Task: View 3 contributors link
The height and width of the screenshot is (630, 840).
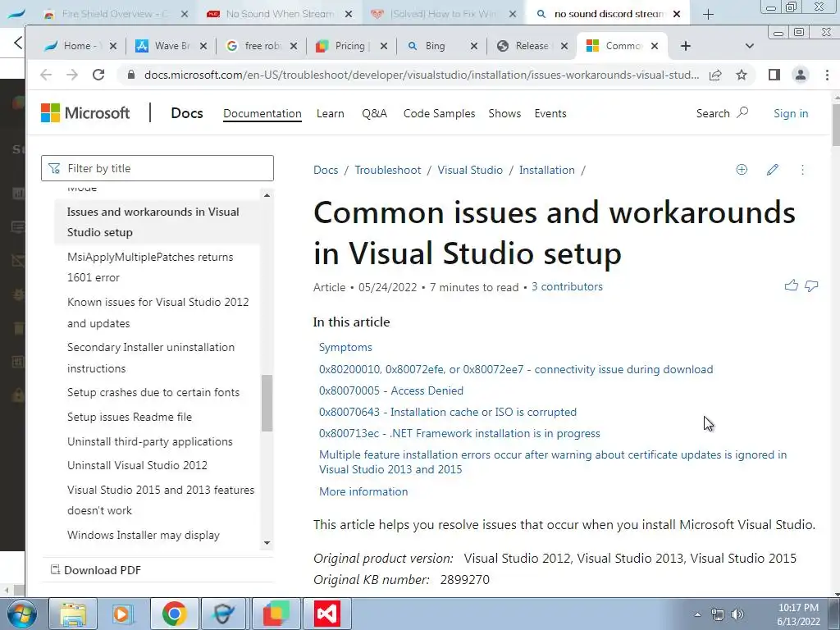Action: [567, 286]
